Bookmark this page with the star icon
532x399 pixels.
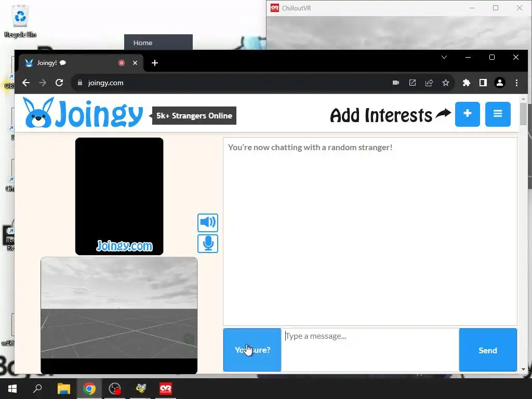[445, 83]
